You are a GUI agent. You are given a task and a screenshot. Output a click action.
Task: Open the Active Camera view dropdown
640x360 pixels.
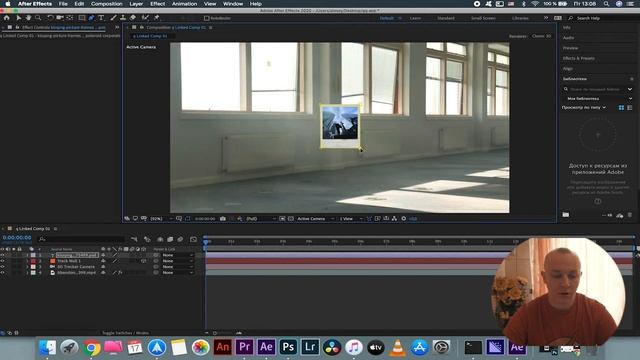coord(316,219)
